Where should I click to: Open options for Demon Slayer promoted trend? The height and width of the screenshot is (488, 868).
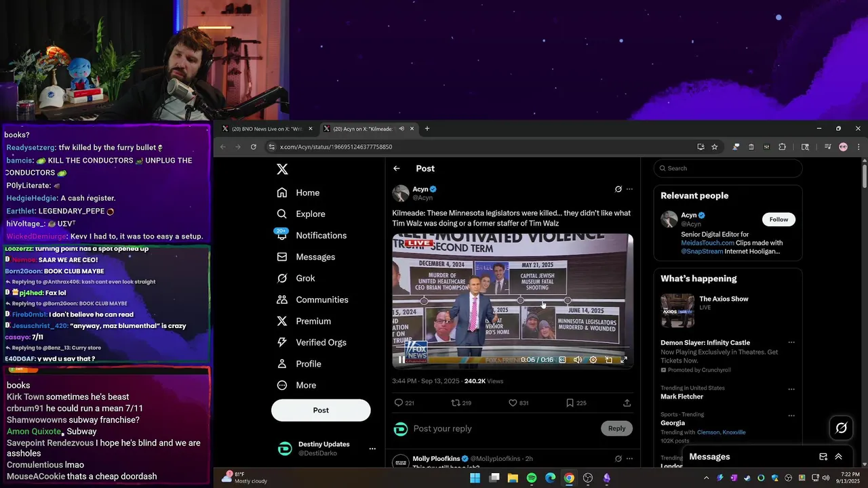[x=791, y=343]
